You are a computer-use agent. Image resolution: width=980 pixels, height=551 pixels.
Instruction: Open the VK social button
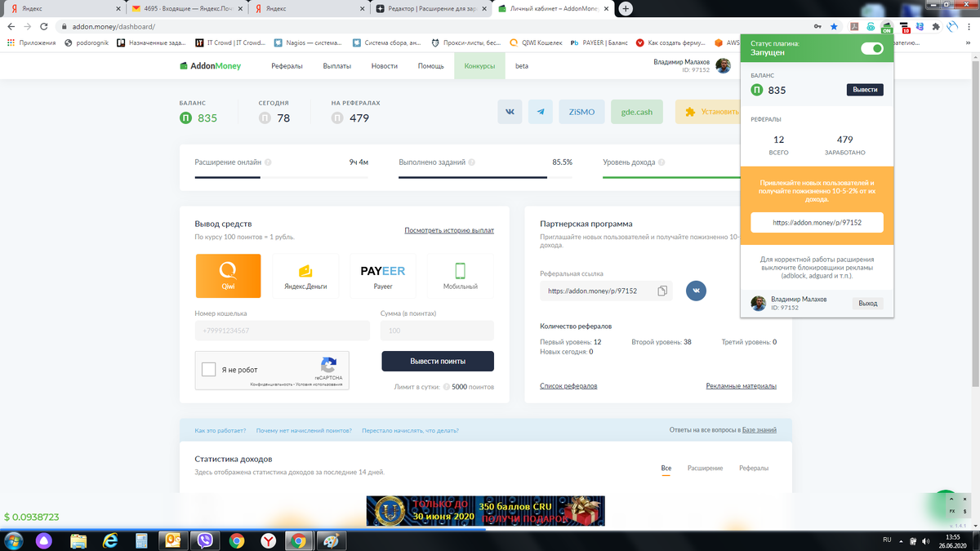(x=510, y=112)
